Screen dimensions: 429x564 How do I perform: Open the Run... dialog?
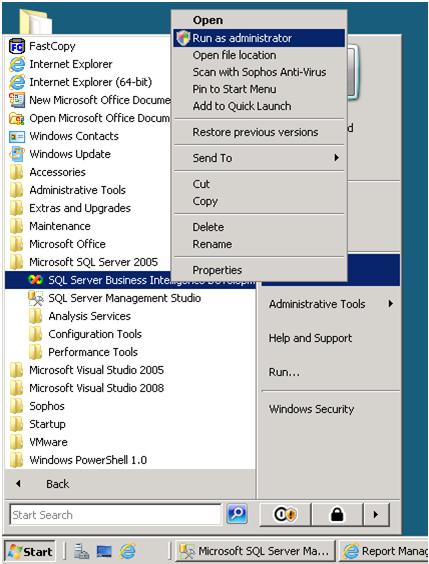point(284,372)
